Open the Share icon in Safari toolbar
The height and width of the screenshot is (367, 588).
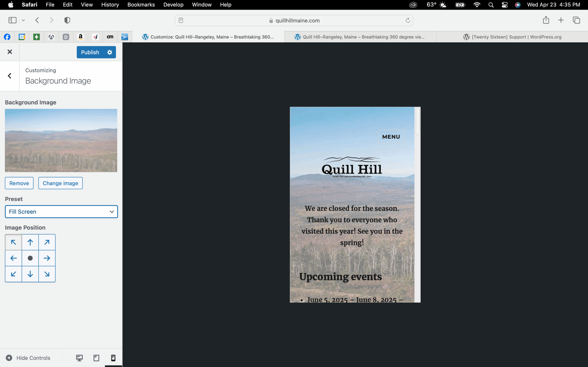point(546,20)
